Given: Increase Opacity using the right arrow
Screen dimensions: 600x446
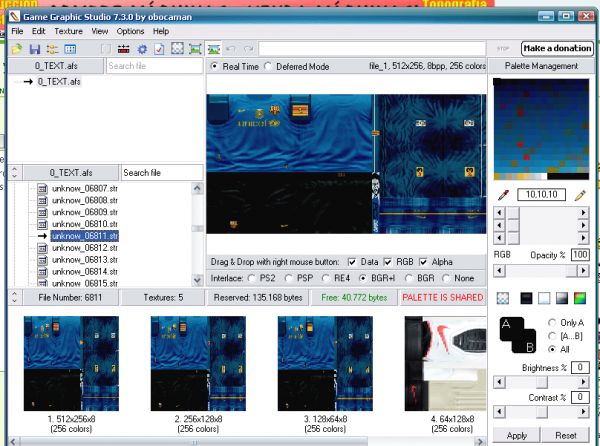Looking at the screenshot, I should (583, 271).
